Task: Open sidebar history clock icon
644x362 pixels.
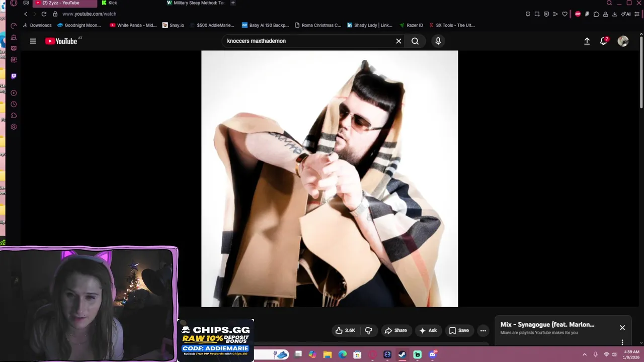Action: [14, 104]
